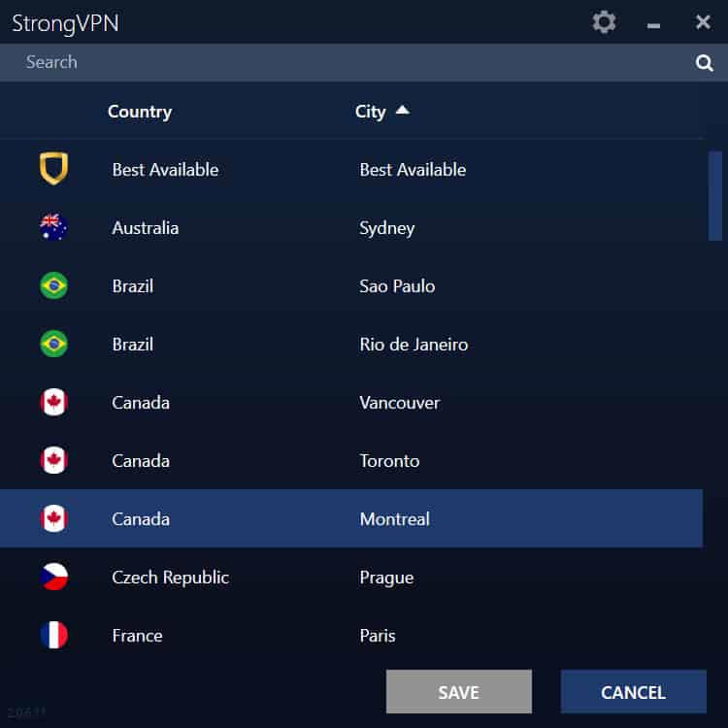
Task: Click the StrongVPN title text
Action: click(65, 23)
